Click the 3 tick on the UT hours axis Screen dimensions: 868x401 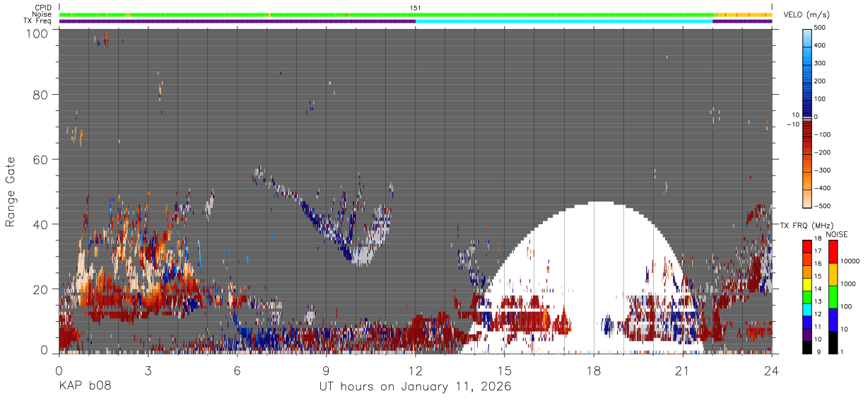[x=148, y=370]
